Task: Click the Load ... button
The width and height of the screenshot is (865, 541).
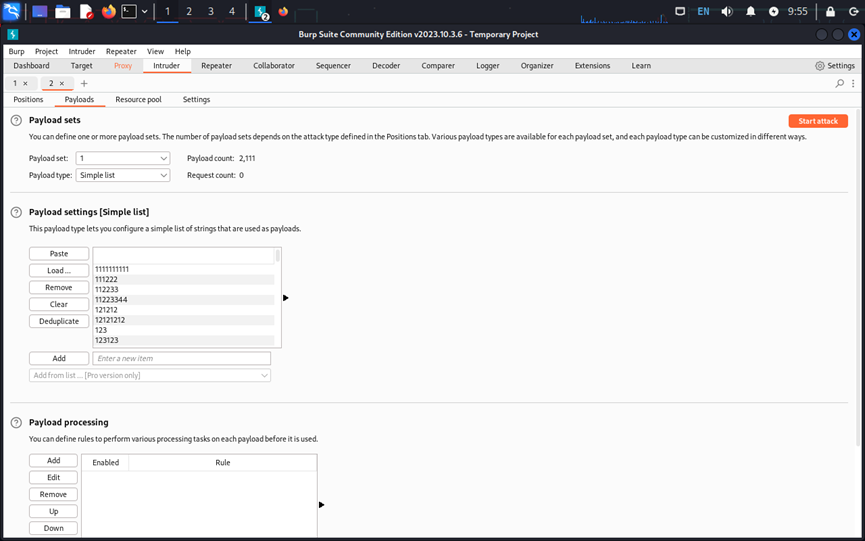Action: [x=59, y=271]
